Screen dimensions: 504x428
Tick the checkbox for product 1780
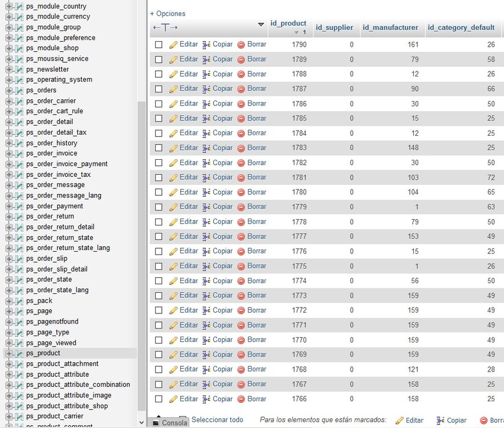pyautogui.click(x=158, y=192)
